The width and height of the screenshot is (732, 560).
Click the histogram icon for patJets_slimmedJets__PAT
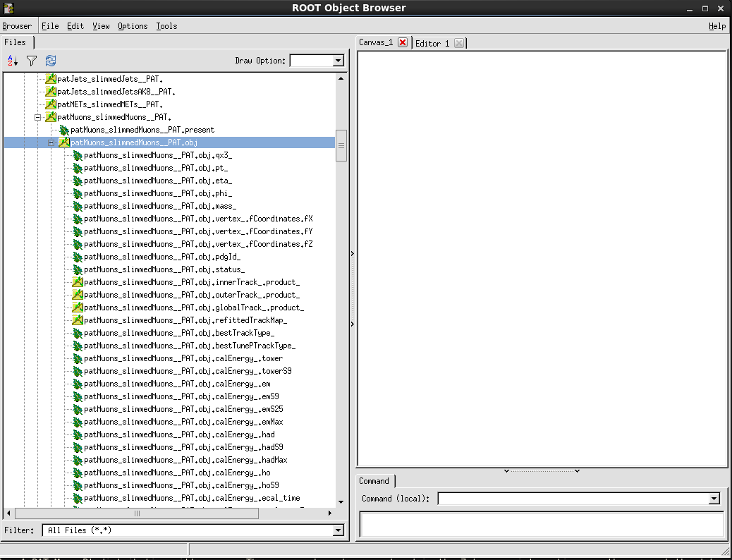click(x=49, y=78)
